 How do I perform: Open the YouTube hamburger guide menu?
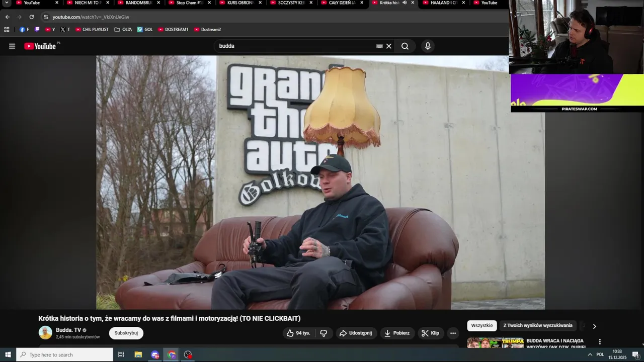(12, 46)
